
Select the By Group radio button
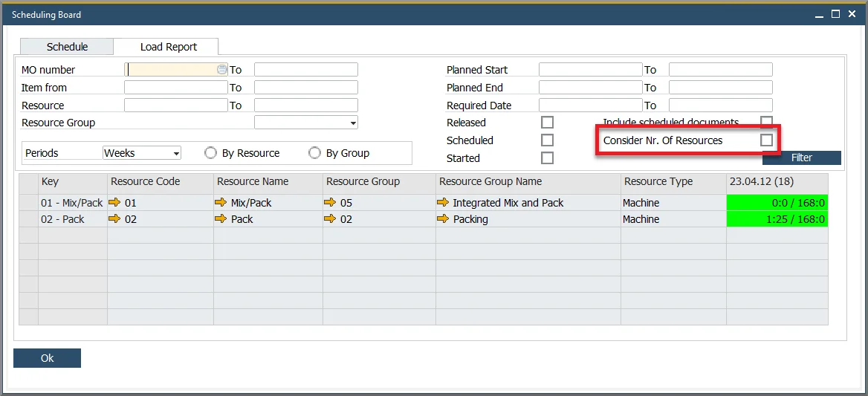pyautogui.click(x=314, y=152)
